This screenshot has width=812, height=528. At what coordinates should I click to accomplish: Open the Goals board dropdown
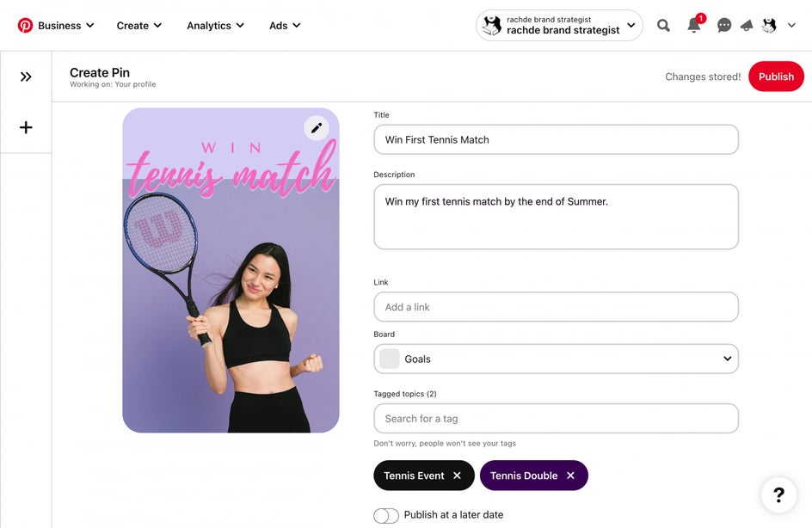point(556,359)
